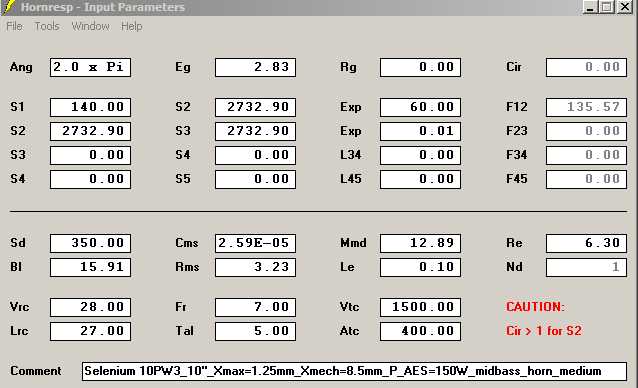Select the S3 field containing 2732.90

(x=255, y=131)
